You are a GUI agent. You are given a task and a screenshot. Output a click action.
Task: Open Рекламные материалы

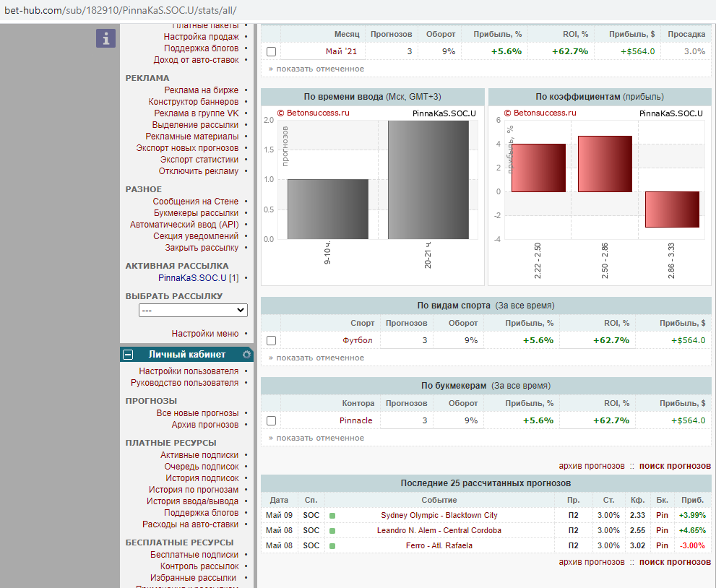pos(192,136)
